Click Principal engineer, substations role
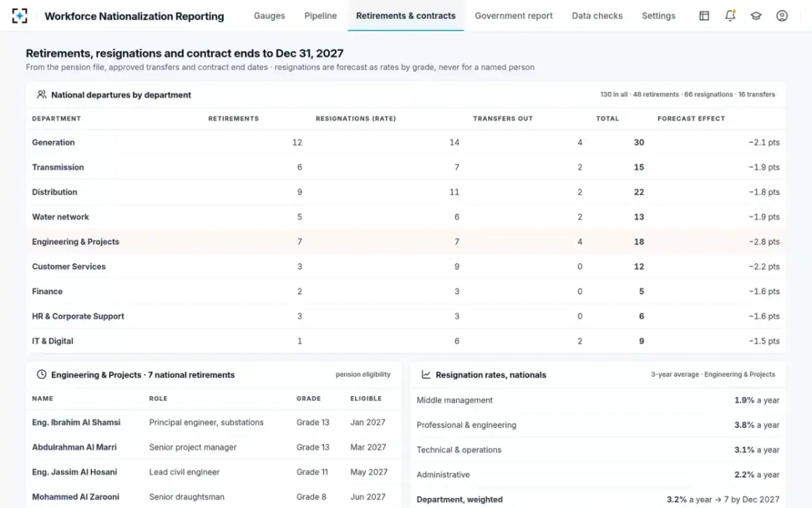Viewport: 812px width, 508px height. coord(206,422)
